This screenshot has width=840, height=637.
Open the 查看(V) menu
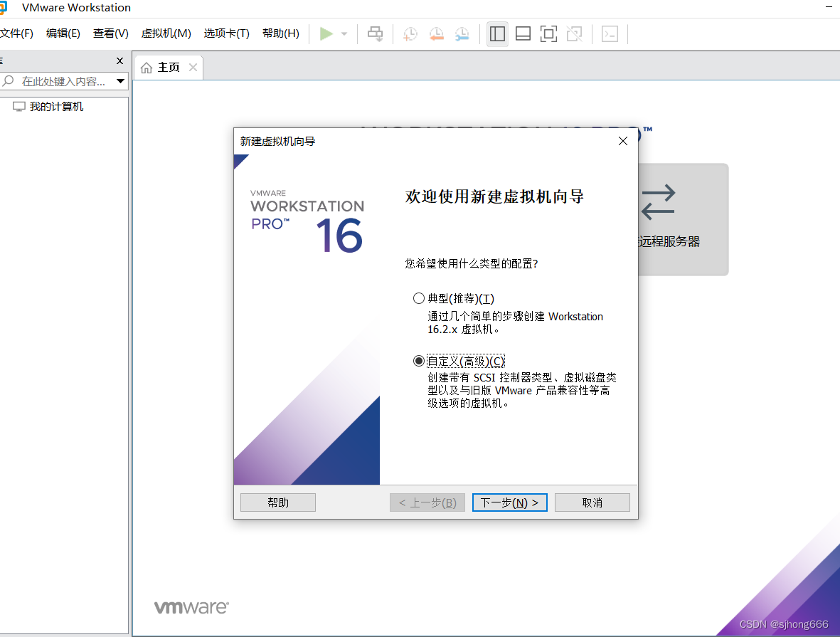coord(110,33)
